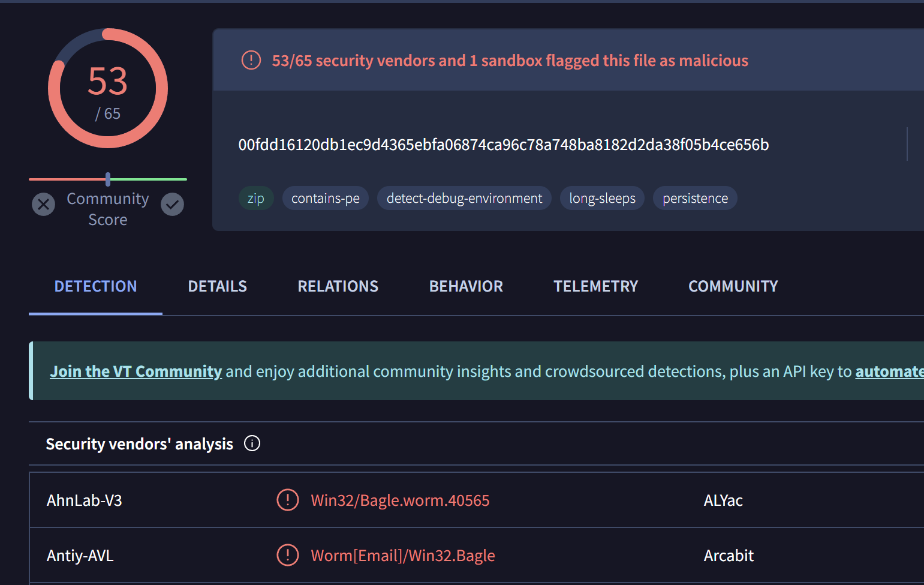Click the 53/65 security vendors flagged message
Image resolution: width=924 pixels, height=585 pixels.
click(x=510, y=61)
